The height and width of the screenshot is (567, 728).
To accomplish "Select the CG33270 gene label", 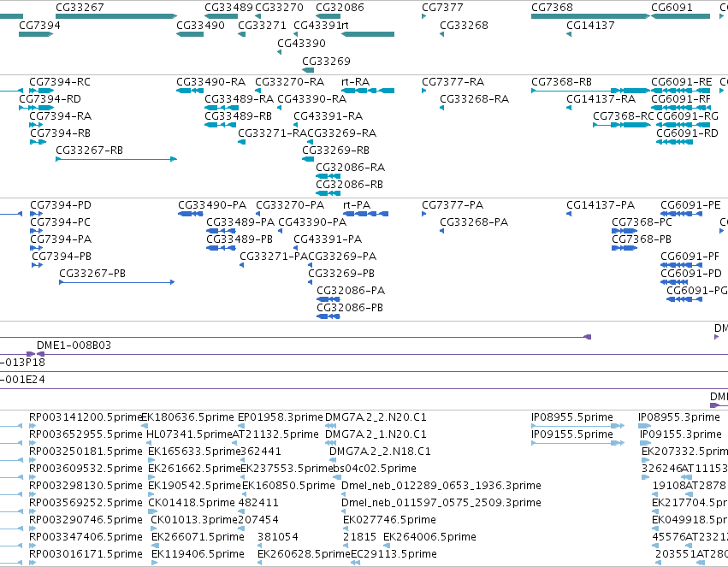I will pos(279,8).
